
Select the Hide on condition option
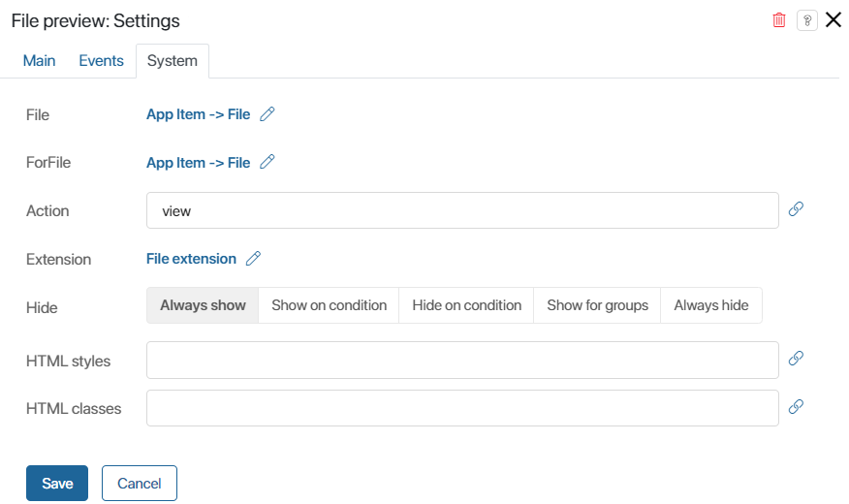[x=466, y=305]
